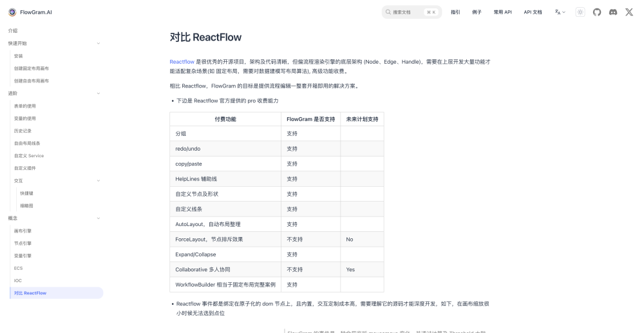Click the redo/undo table cell
Image resolution: width=644 pixels, height=333 pixels.
(x=225, y=149)
